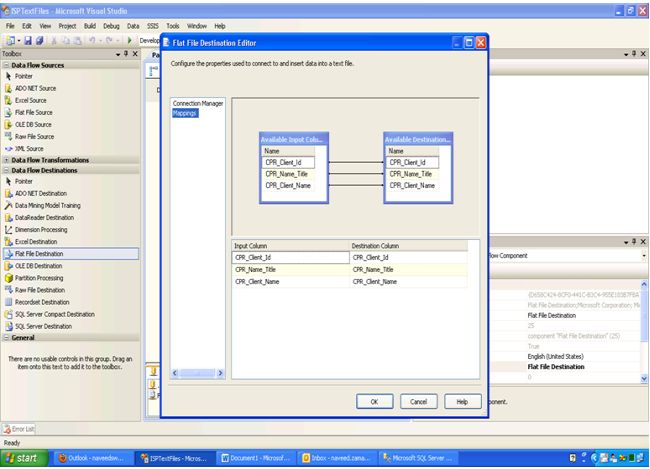
Task: Click the Start Debugging play icon
Action: pos(129,41)
